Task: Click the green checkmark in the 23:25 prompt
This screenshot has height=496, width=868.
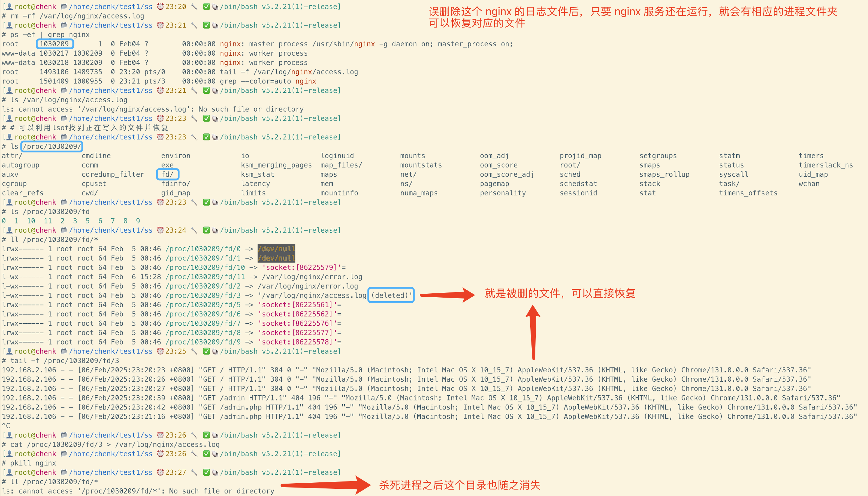Action: [x=206, y=351]
